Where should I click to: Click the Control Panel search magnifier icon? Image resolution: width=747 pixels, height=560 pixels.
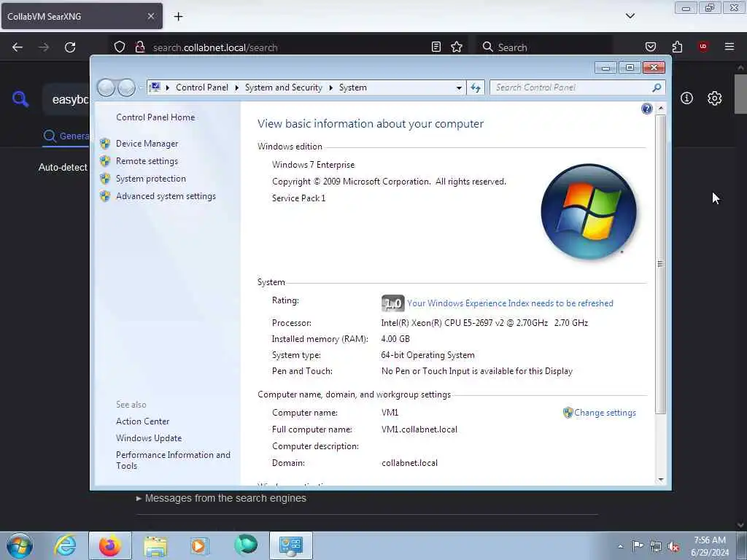pos(657,87)
